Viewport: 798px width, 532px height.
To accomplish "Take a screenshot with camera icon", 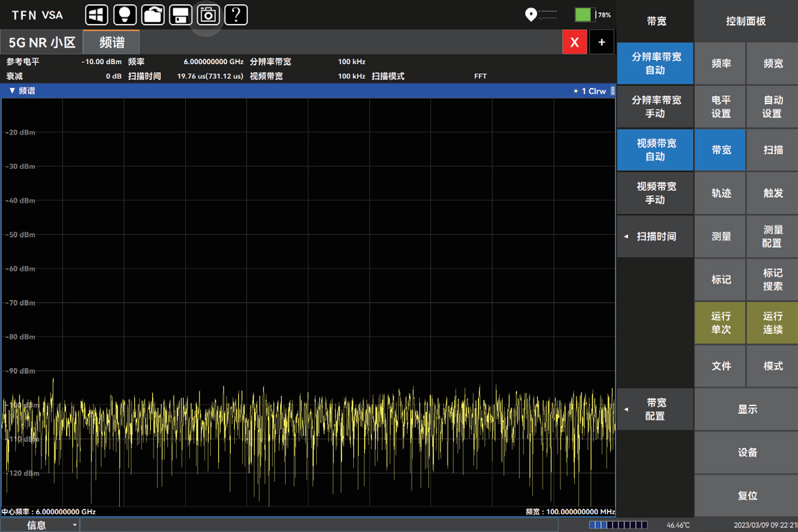I will click(208, 14).
